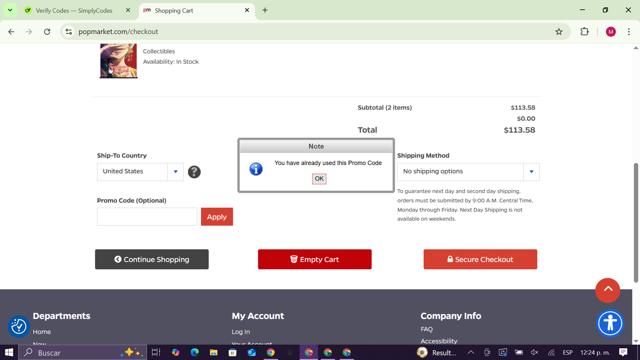The width and height of the screenshot is (640, 360).
Task: Click the Promo Code input field
Action: (147, 216)
